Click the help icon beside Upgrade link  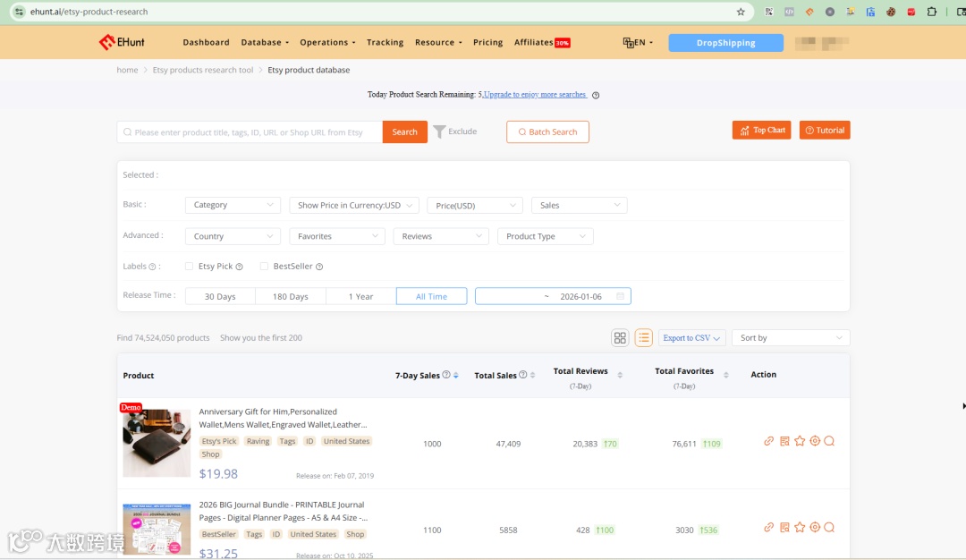(x=596, y=95)
